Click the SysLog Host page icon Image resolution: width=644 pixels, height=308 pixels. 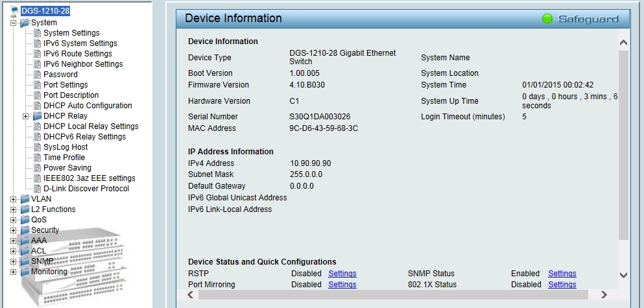[x=37, y=147]
